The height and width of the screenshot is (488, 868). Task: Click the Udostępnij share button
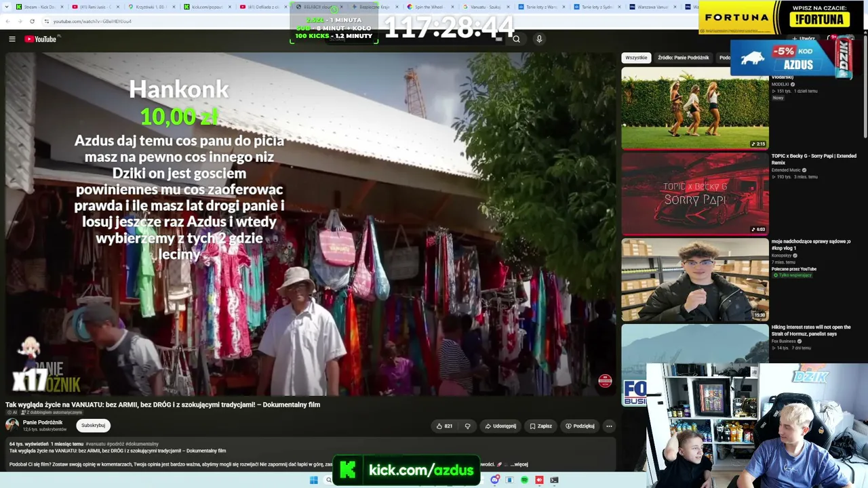pos(500,426)
